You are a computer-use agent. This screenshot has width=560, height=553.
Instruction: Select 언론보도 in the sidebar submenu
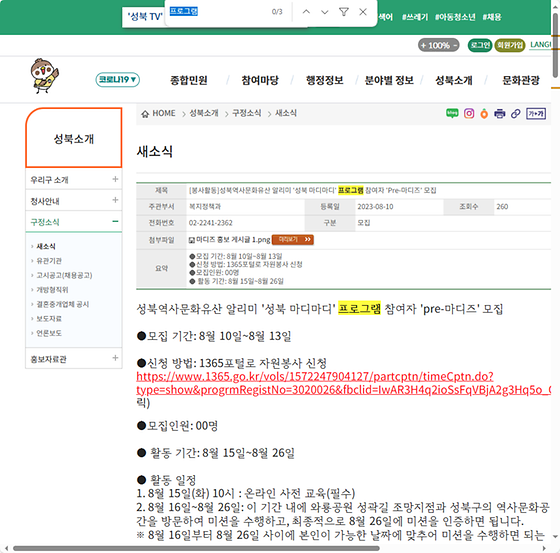coord(49,333)
